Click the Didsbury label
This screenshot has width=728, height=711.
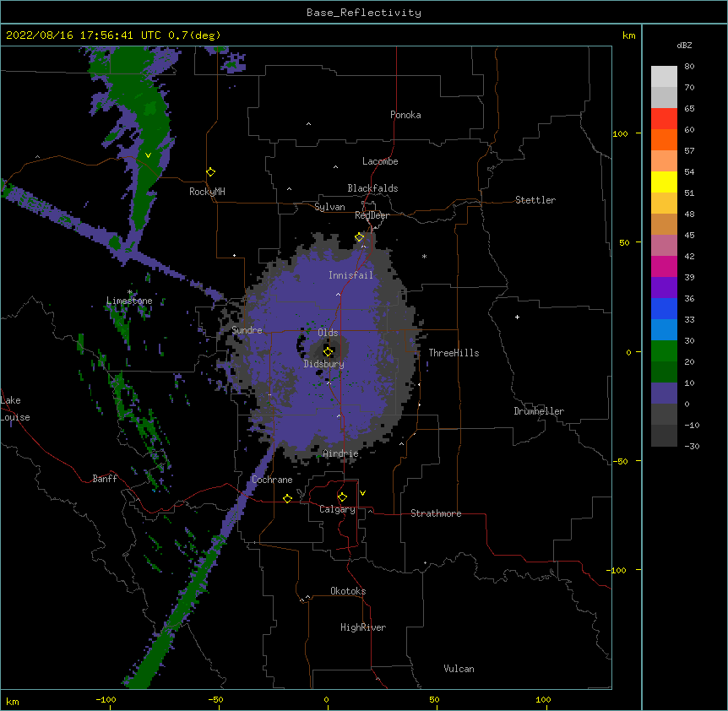324,364
